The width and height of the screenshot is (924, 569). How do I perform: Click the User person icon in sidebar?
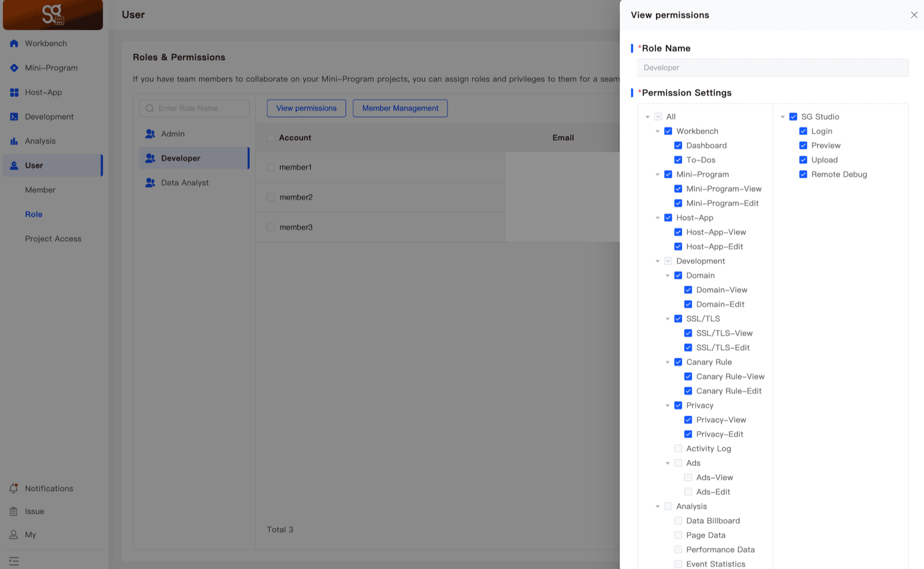tap(14, 166)
